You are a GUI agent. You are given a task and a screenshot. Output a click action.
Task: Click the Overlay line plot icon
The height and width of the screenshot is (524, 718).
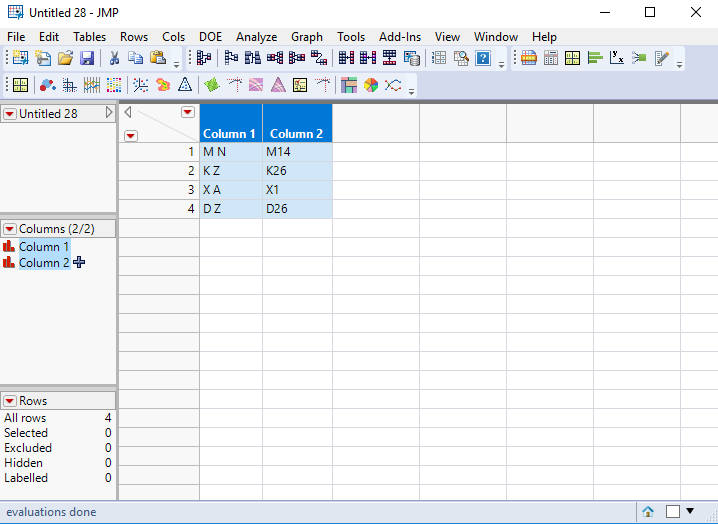point(393,85)
